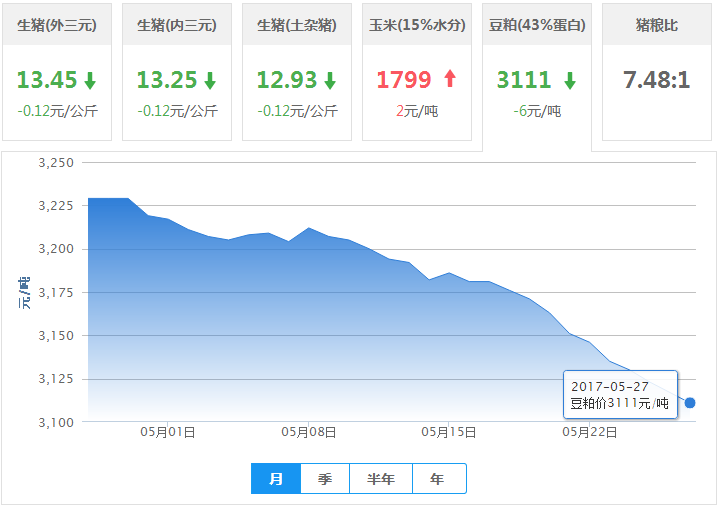The height and width of the screenshot is (509, 720).
Task: Click the down arrow beside 13.25
Action: (x=210, y=80)
